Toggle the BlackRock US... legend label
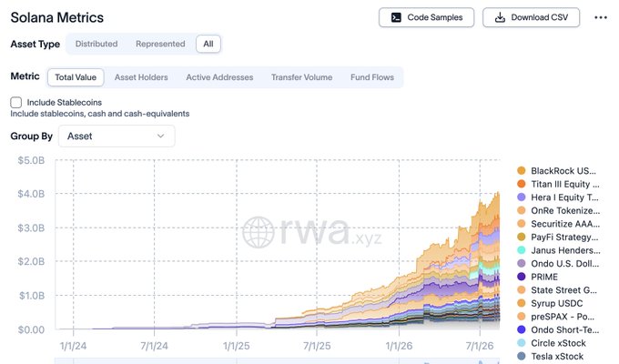Viewport: 619px width, 364px height. tap(563, 171)
